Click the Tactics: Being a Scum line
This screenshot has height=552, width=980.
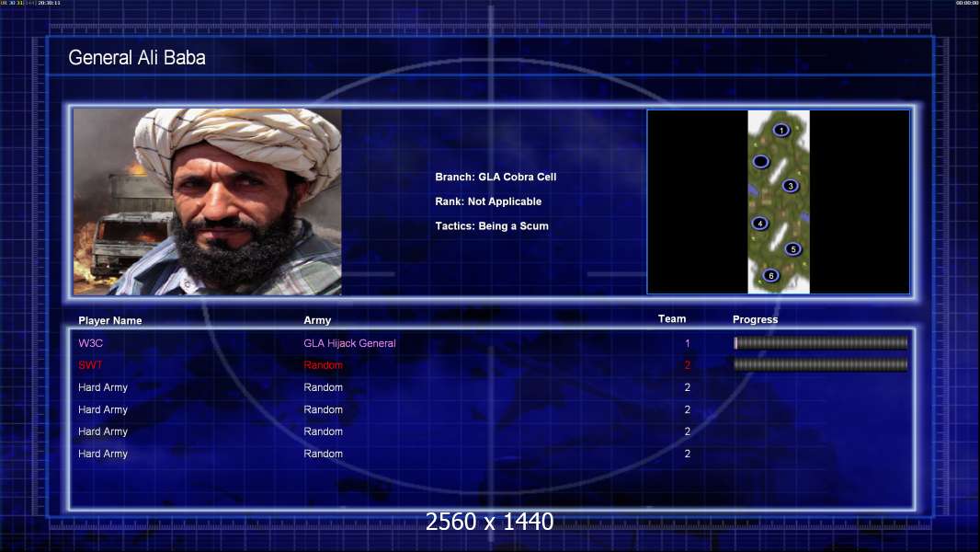pos(492,225)
